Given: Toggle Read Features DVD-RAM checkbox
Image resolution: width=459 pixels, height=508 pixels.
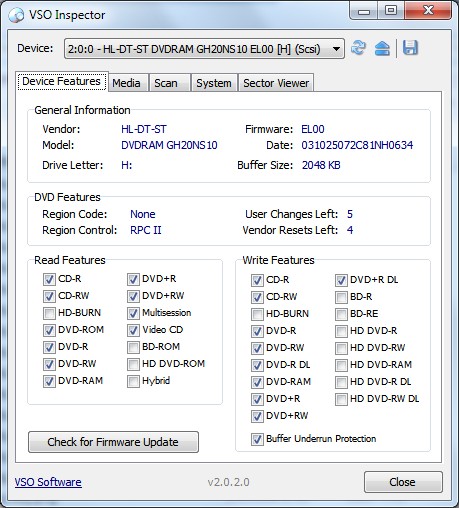Looking at the screenshot, I should [49, 381].
